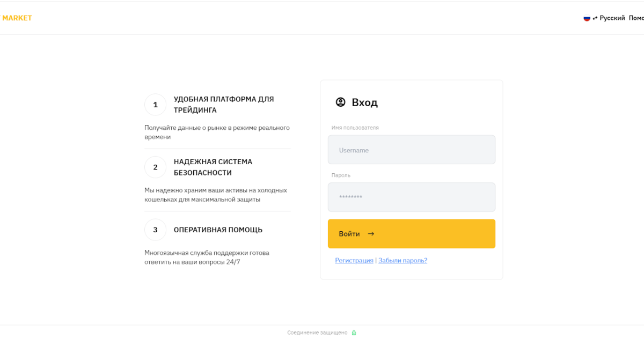The image size is (644, 338).
Task: Select heading УДОБНАЯ ПЛАТФОРМА ДЛЯ ТРЕЙДИНГА
Action: coord(224,105)
